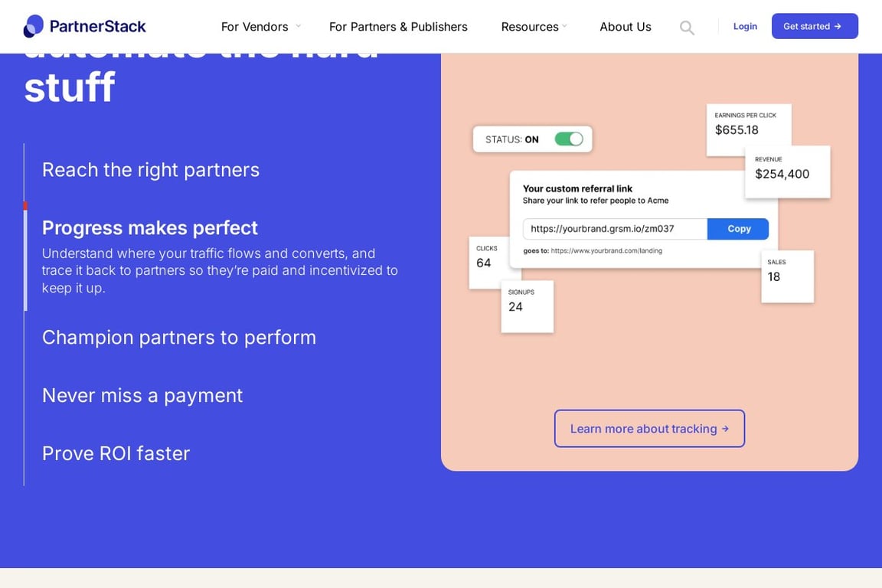Turn off the STATUS toggle
This screenshot has width=882, height=588.
pyautogui.click(x=568, y=139)
